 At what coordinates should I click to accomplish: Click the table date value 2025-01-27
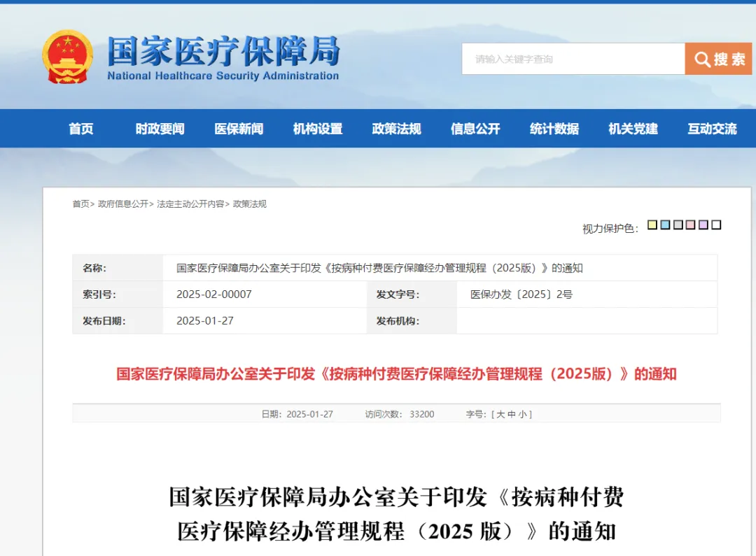click(x=205, y=321)
